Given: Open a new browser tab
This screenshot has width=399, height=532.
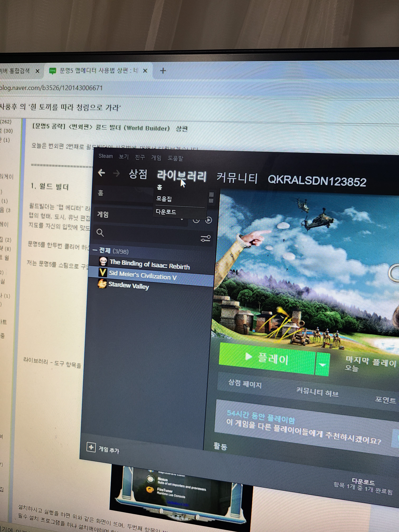Looking at the screenshot, I should coord(163,71).
